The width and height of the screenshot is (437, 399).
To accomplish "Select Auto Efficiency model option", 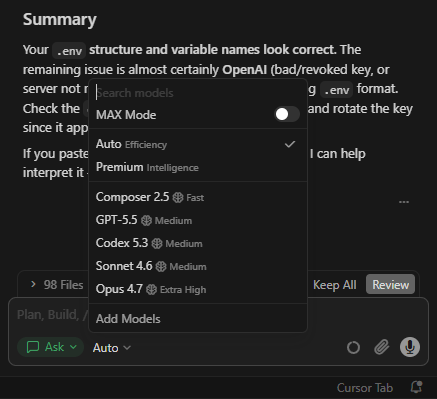I will tap(198, 144).
